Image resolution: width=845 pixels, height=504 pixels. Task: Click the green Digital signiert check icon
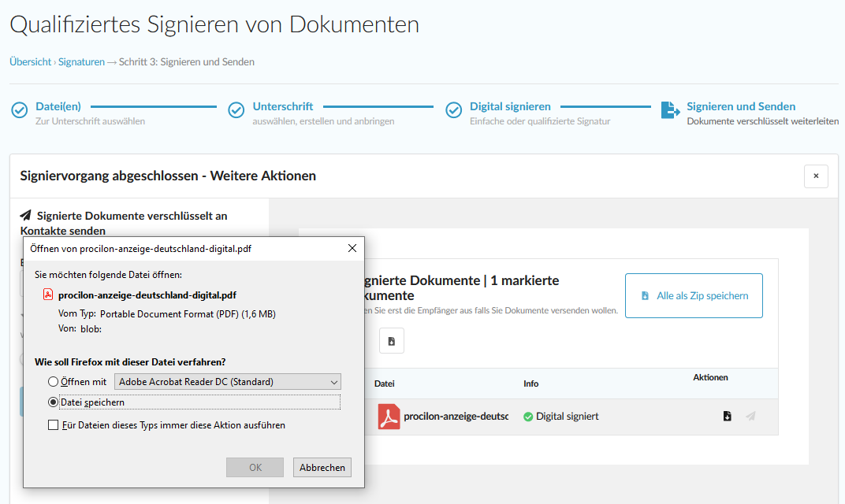tap(528, 417)
